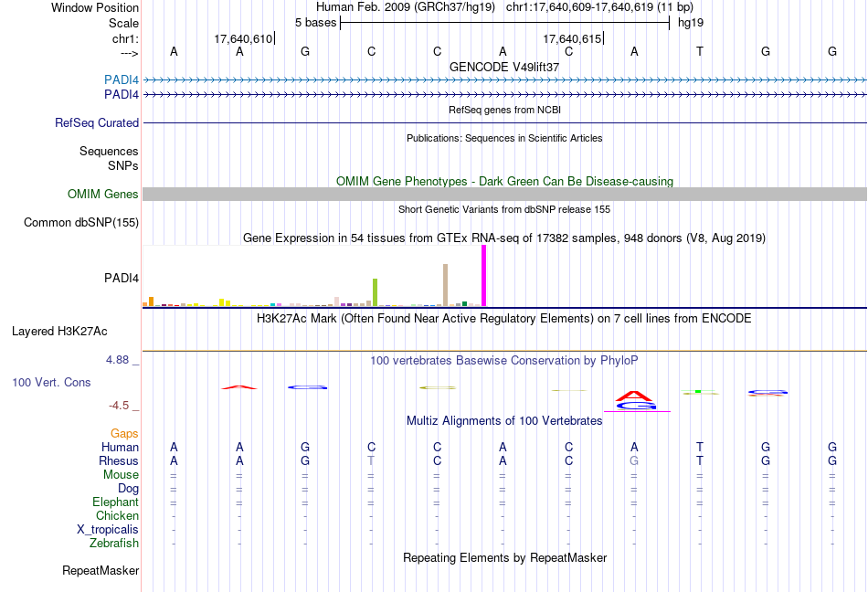The height and width of the screenshot is (592, 868).
Task: Select the OMIM Genes track label
Action: tap(103, 195)
